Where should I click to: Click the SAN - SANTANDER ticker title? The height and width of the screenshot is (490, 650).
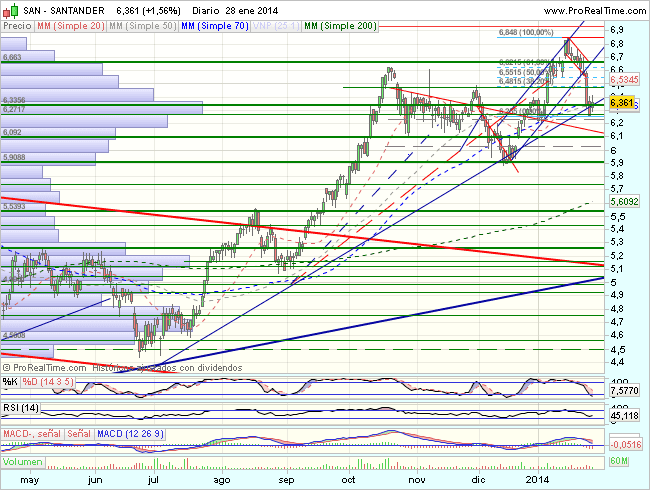click(64, 11)
